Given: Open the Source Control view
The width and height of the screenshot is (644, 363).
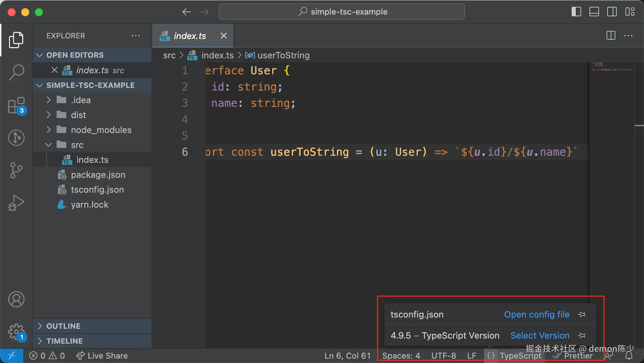Looking at the screenshot, I should (16, 170).
